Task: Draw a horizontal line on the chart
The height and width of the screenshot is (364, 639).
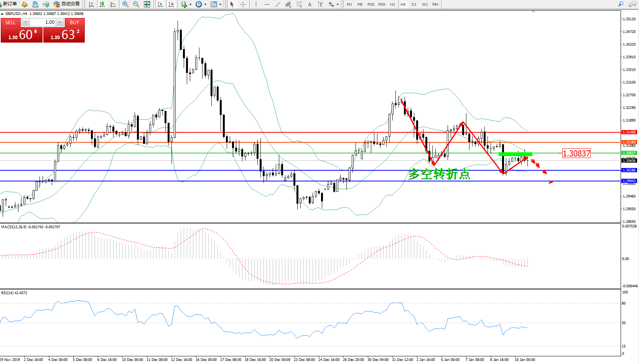Action: click(267, 4)
